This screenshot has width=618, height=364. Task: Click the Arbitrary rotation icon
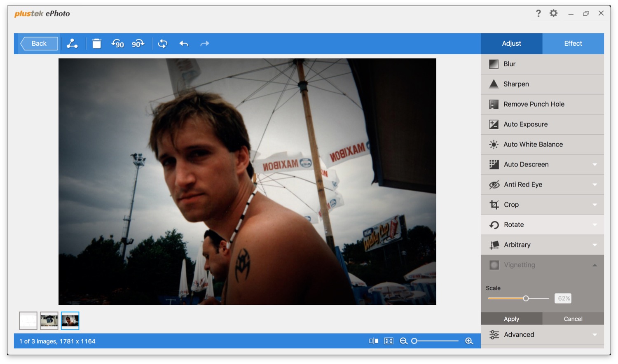tap(494, 245)
